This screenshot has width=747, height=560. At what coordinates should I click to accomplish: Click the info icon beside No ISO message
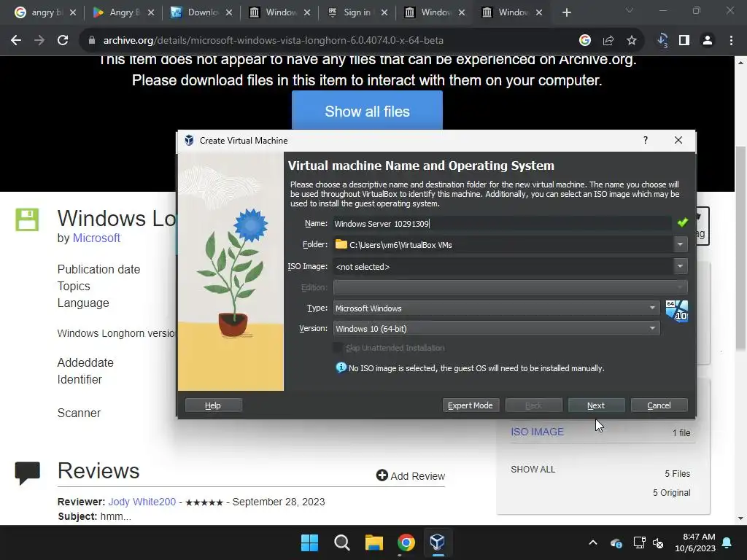point(341,367)
